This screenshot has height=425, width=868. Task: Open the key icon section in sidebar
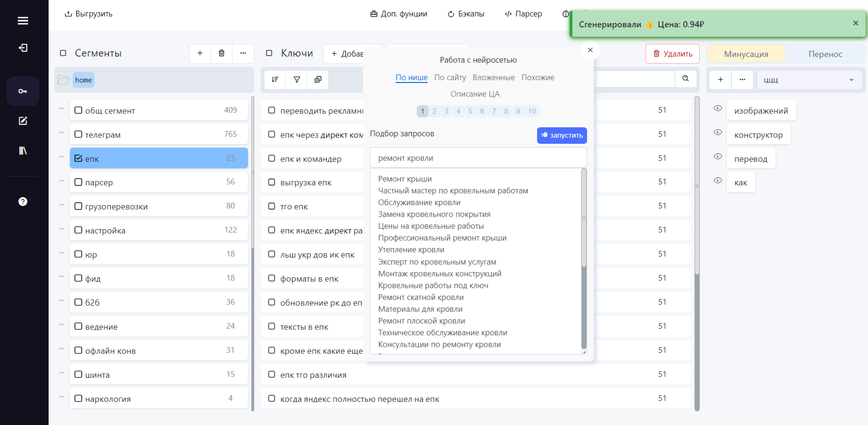(x=23, y=91)
